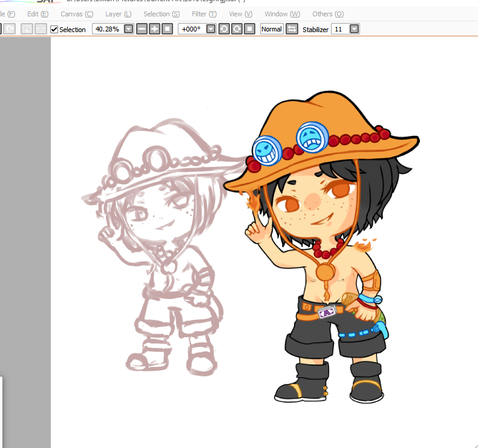Open the Canvas (C) menu
The image size is (478, 448).
[x=77, y=14]
